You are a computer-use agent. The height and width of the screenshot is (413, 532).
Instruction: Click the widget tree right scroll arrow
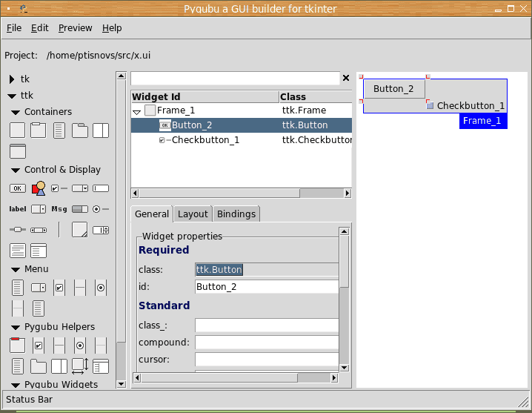click(x=348, y=194)
